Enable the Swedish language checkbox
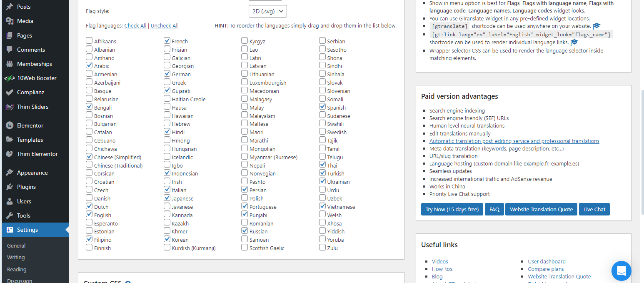Screen dimensions: 644x283 pos(322,132)
